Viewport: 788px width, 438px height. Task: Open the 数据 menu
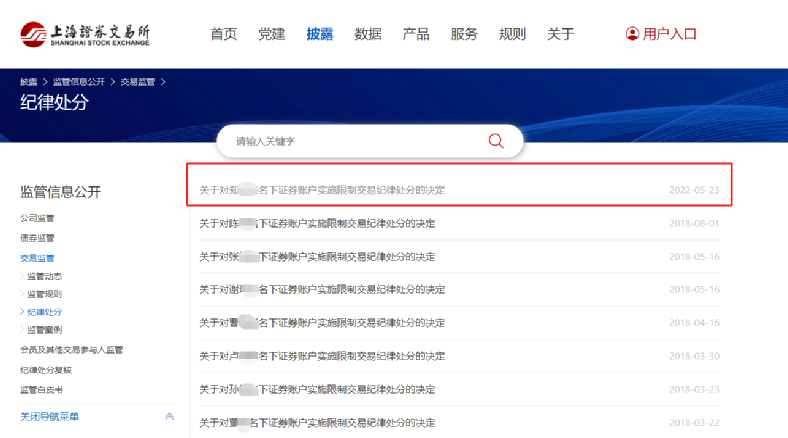click(x=368, y=34)
